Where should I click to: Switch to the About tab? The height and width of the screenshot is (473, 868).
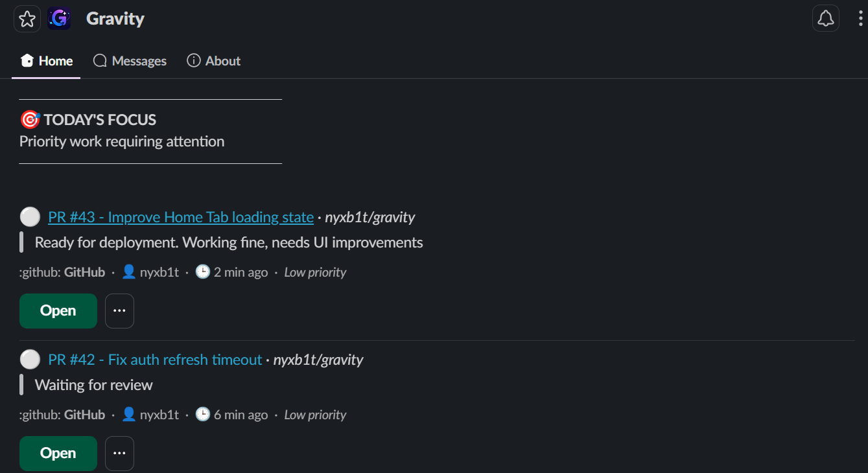pos(213,61)
